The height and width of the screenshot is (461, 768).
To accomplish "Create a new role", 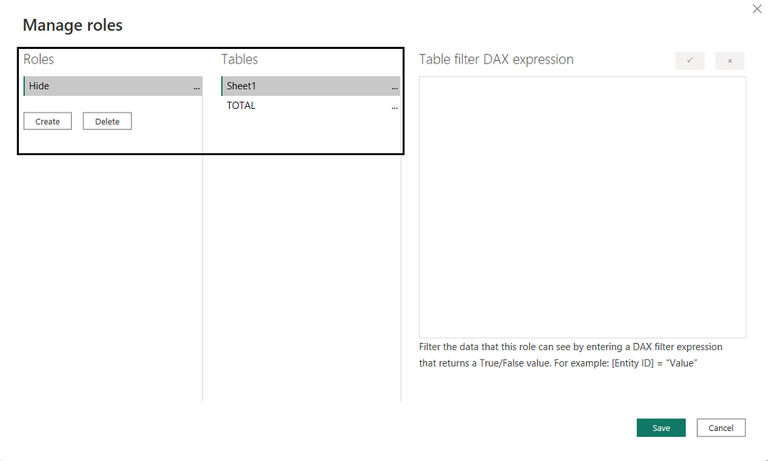I will pos(48,121).
